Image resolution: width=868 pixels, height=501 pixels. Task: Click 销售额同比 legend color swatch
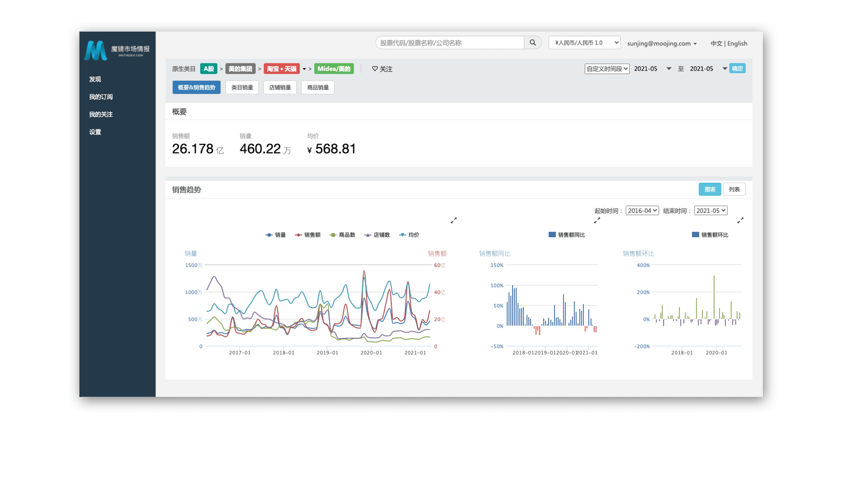552,235
